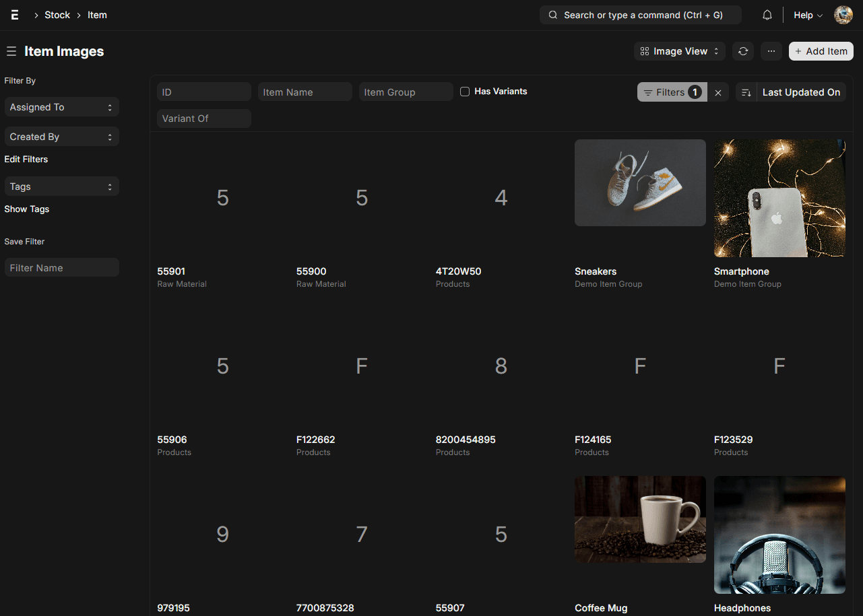Image resolution: width=863 pixels, height=616 pixels.
Task: Open the notifications bell
Action: coord(767,15)
